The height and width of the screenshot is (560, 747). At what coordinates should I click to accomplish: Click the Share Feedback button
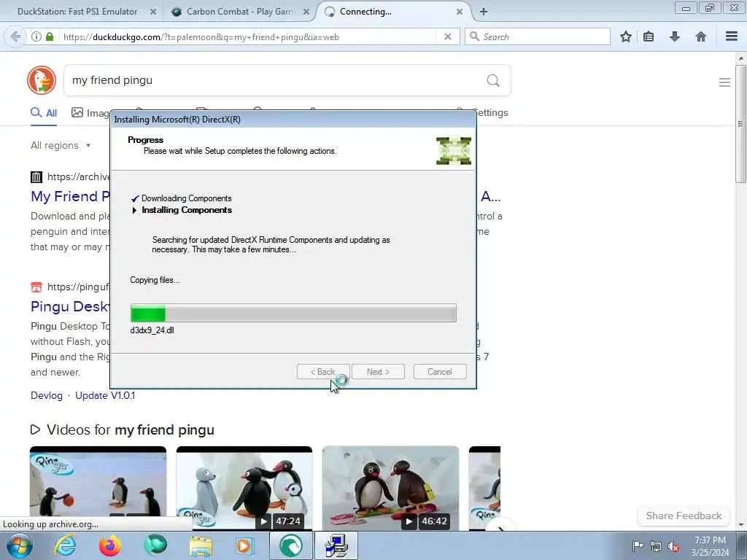(684, 516)
